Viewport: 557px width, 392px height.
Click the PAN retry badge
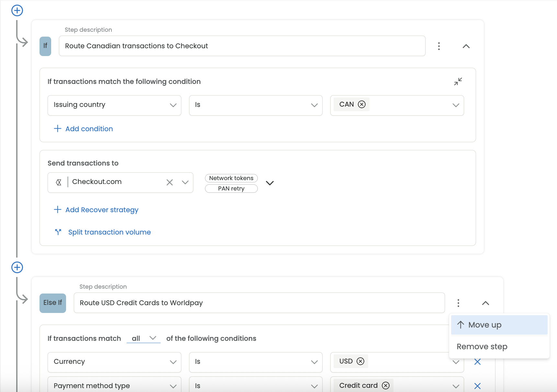tap(231, 189)
